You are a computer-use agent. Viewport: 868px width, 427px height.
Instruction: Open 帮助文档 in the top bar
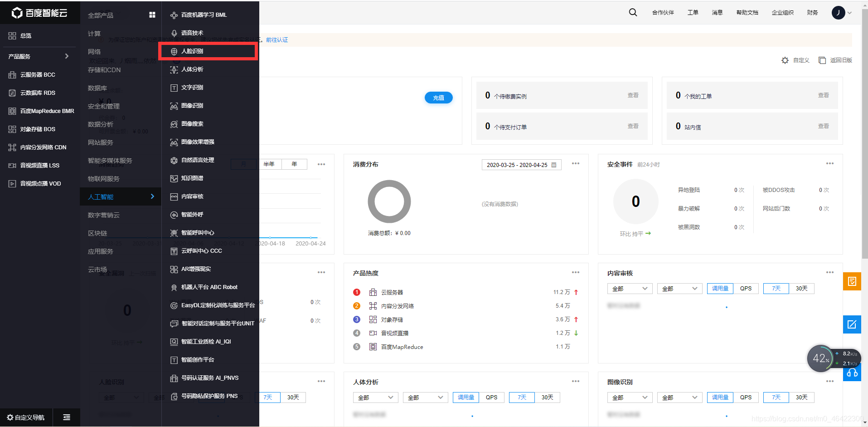pyautogui.click(x=747, y=13)
